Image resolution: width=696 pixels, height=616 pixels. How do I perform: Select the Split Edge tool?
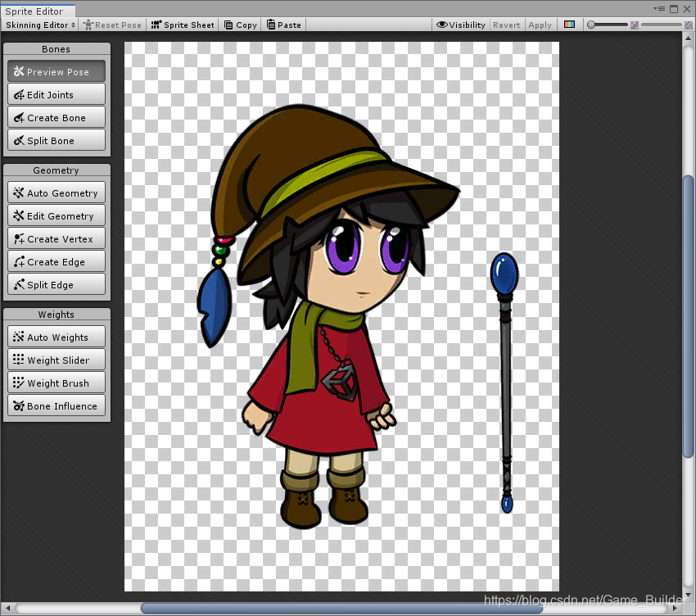(x=56, y=285)
